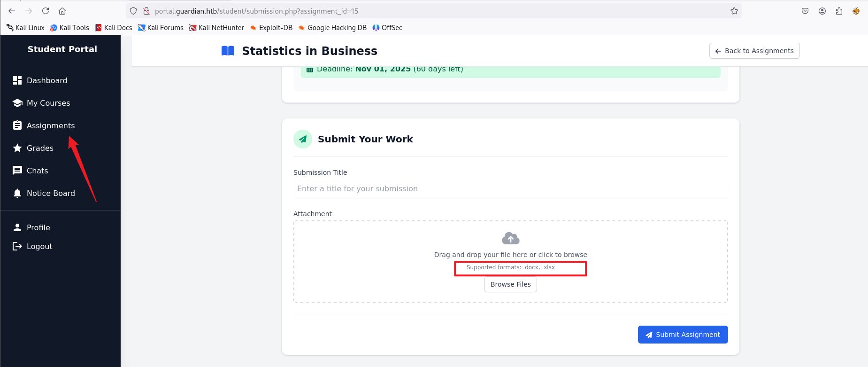Screen dimensions: 868x367
Task: Open the Google Hacking DB bookmark
Action: 332,28
